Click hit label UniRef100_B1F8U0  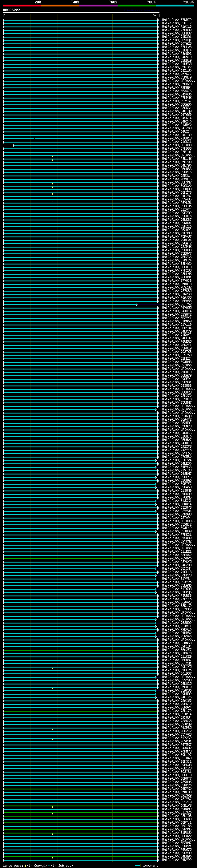coord(177,833)
